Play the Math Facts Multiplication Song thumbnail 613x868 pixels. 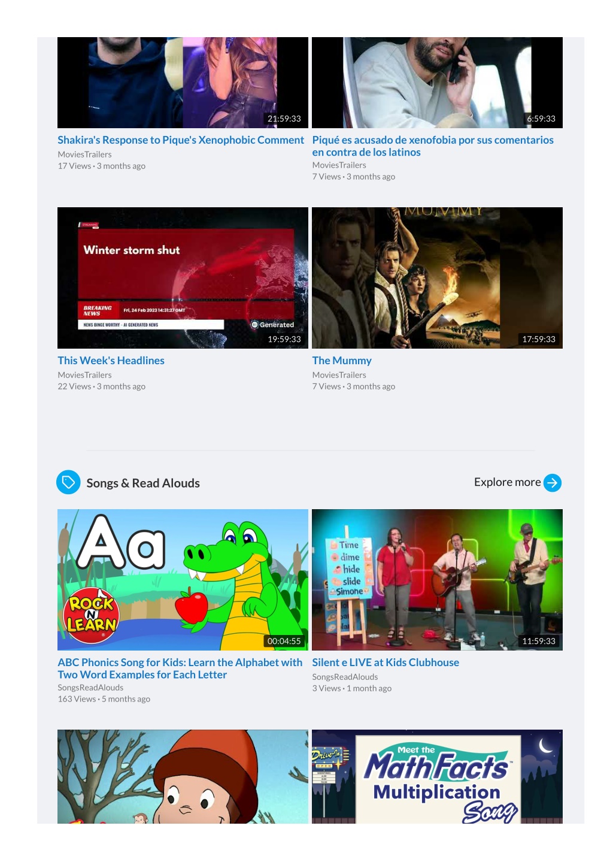point(437,776)
